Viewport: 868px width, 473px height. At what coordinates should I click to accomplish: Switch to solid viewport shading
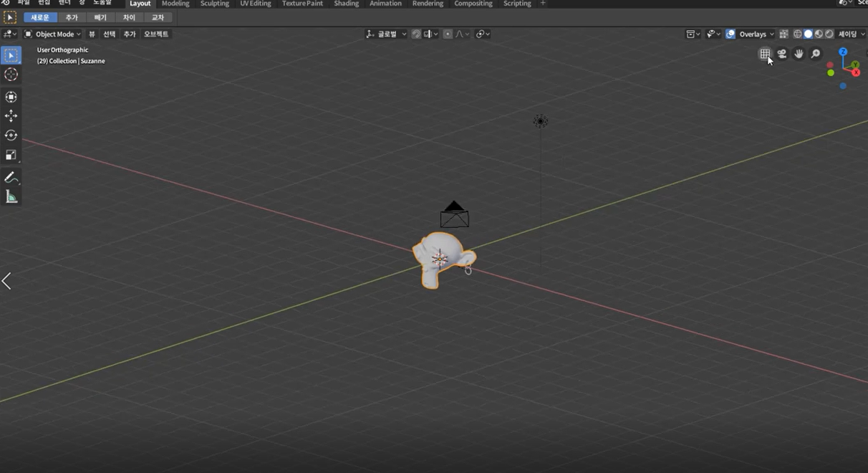point(809,34)
